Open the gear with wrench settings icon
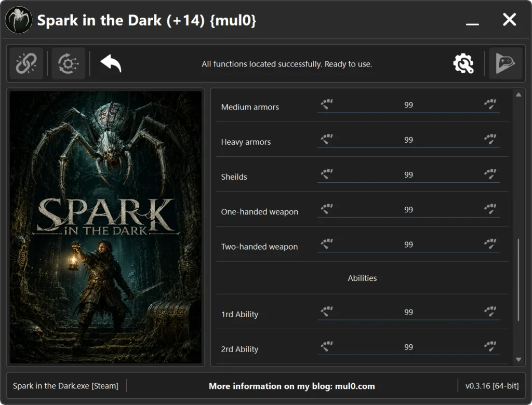Image resolution: width=532 pixels, height=405 pixels. (x=463, y=63)
